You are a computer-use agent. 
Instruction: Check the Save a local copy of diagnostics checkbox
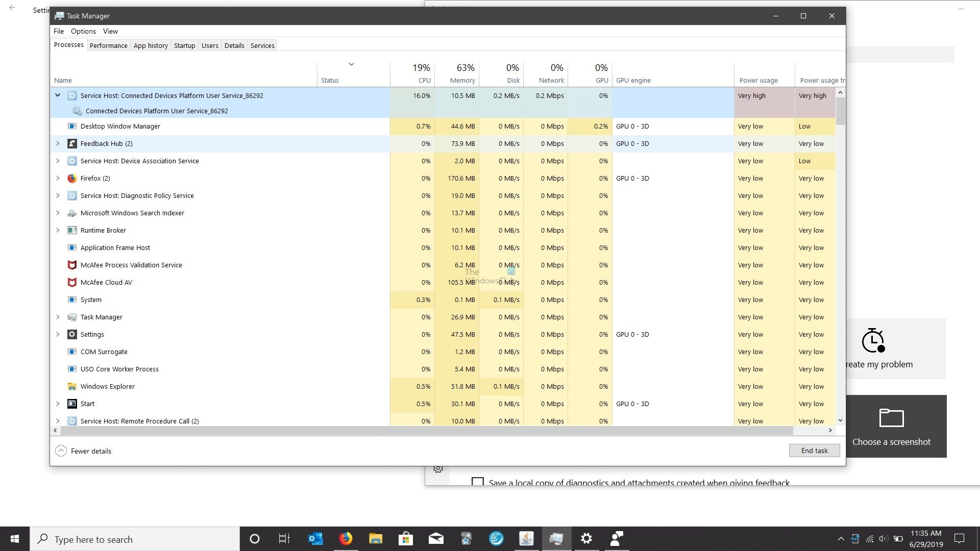(x=477, y=482)
